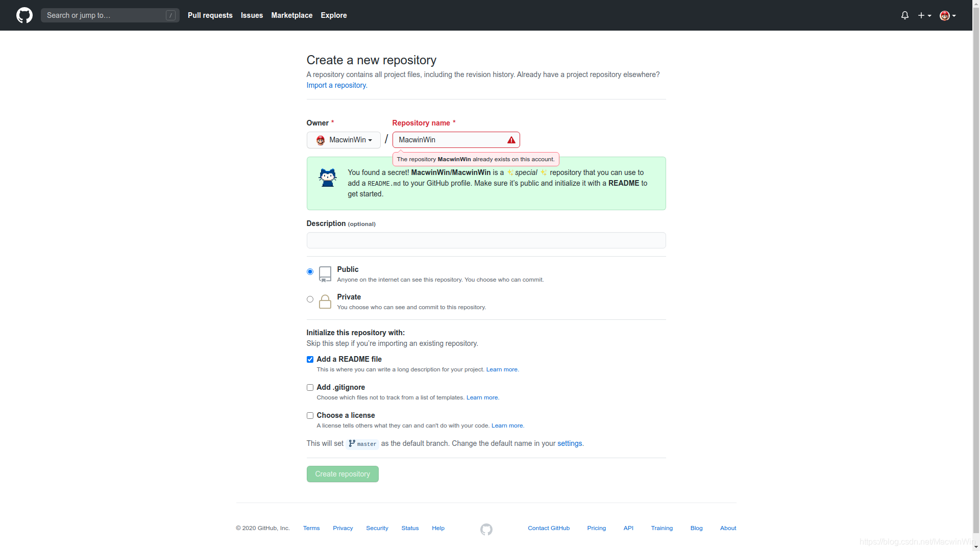Open footer Security link
Viewport: 980px width, 551px height.
[377, 528]
